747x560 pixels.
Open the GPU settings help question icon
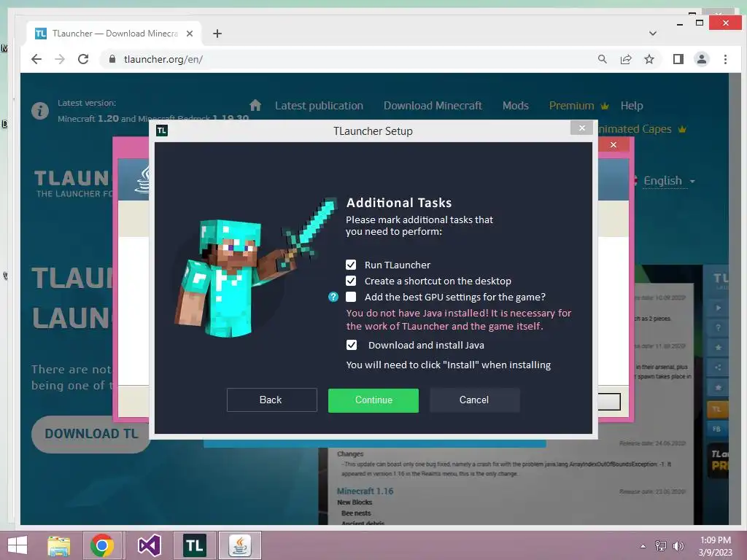coord(333,297)
